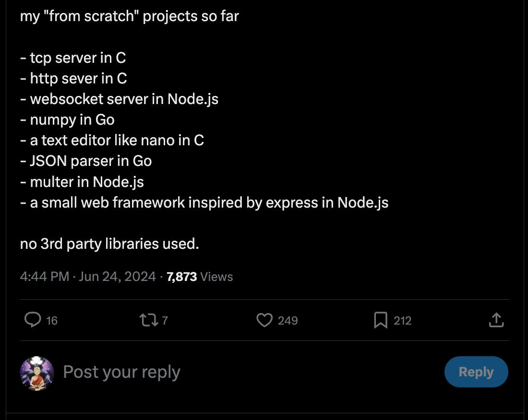The height and width of the screenshot is (420, 528).
Task: Open the share menu via the share icon
Action: (497, 320)
